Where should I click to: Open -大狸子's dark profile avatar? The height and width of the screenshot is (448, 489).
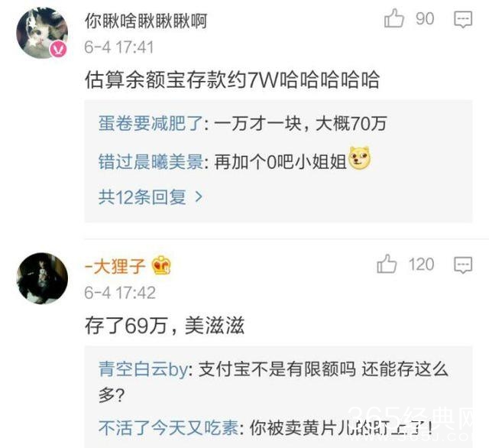pos(42,278)
